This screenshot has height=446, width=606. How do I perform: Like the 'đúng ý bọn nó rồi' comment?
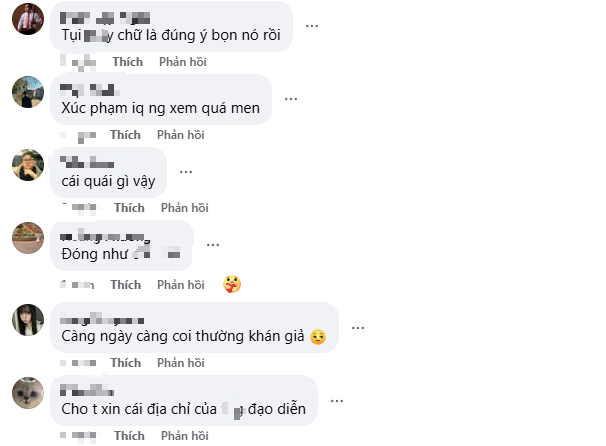[x=127, y=62]
